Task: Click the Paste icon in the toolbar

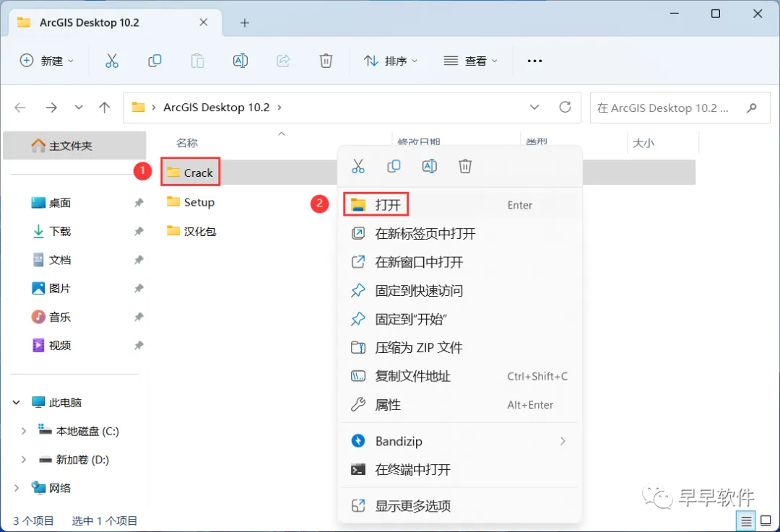Action: (197, 61)
